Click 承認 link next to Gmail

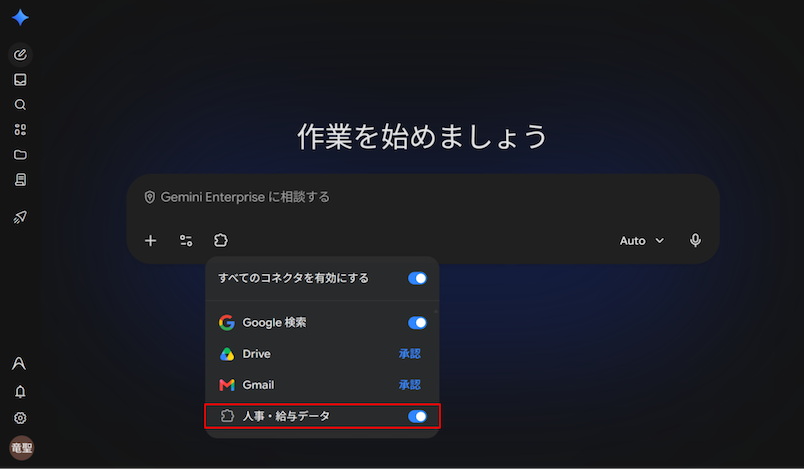410,385
